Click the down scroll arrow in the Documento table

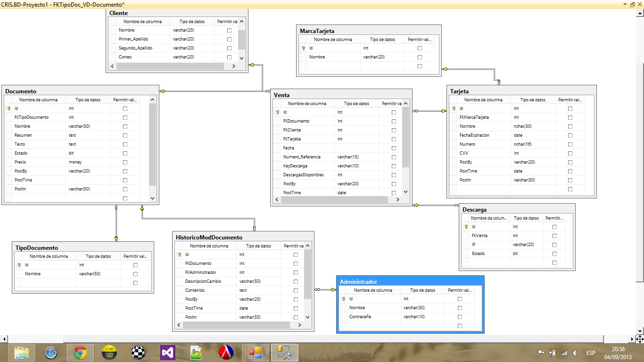click(x=153, y=198)
